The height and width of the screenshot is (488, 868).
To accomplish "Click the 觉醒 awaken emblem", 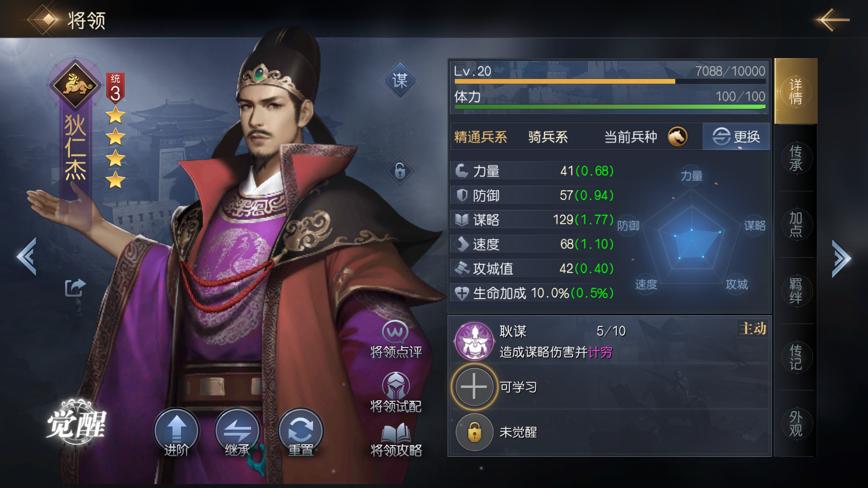I will tap(76, 423).
